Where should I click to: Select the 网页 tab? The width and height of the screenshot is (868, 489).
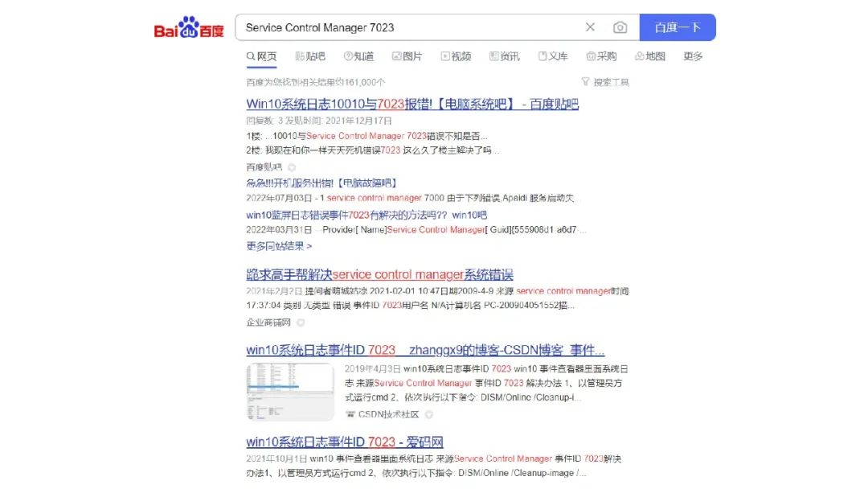261,56
